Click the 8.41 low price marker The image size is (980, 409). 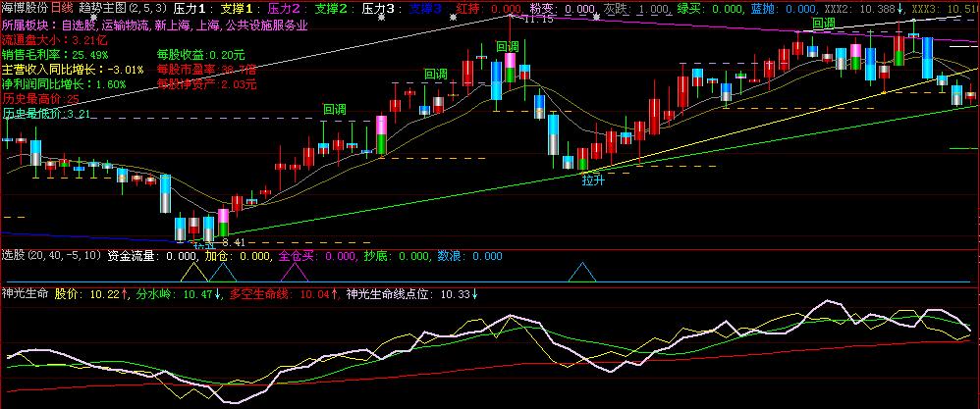click(232, 241)
